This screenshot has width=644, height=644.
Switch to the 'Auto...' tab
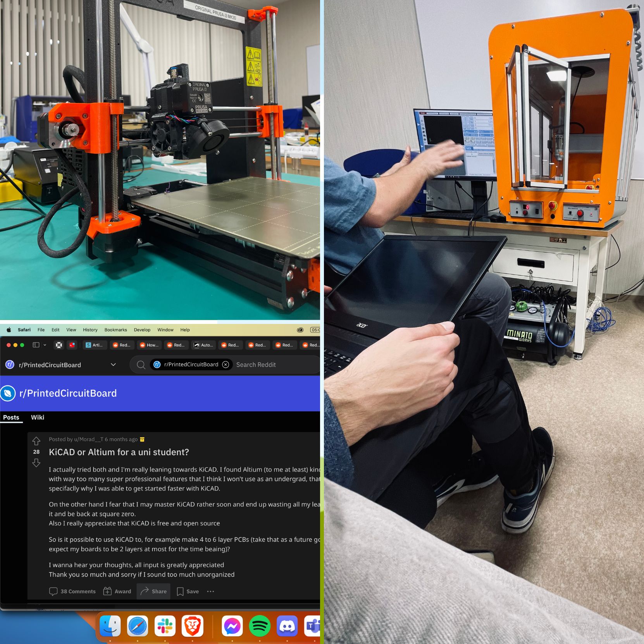[203, 345]
